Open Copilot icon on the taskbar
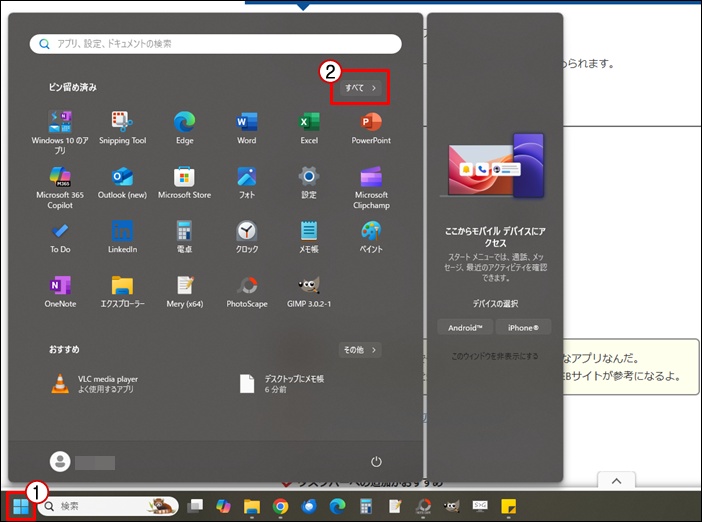702x522 pixels. pyautogui.click(x=223, y=506)
